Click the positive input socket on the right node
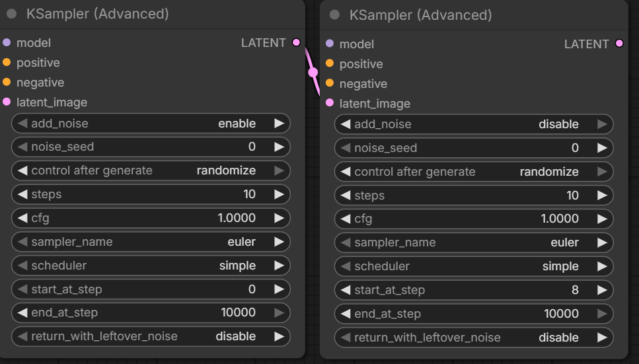The image size is (639, 364). [330, 63]
